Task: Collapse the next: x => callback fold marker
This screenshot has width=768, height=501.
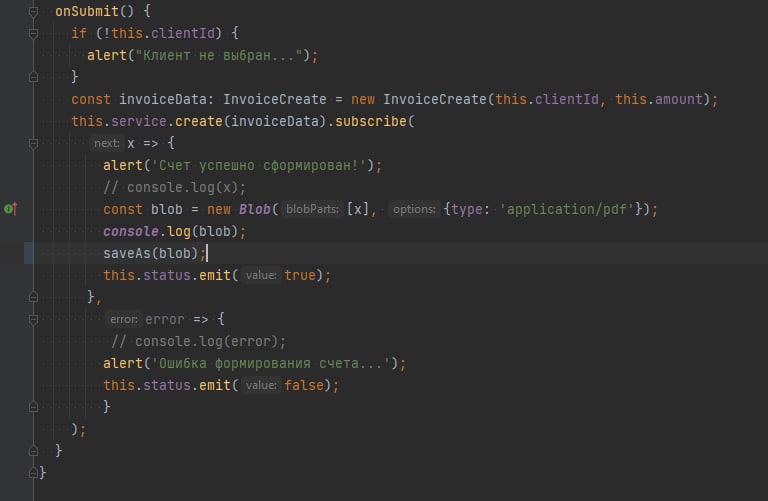Action: tap(33, 143)
